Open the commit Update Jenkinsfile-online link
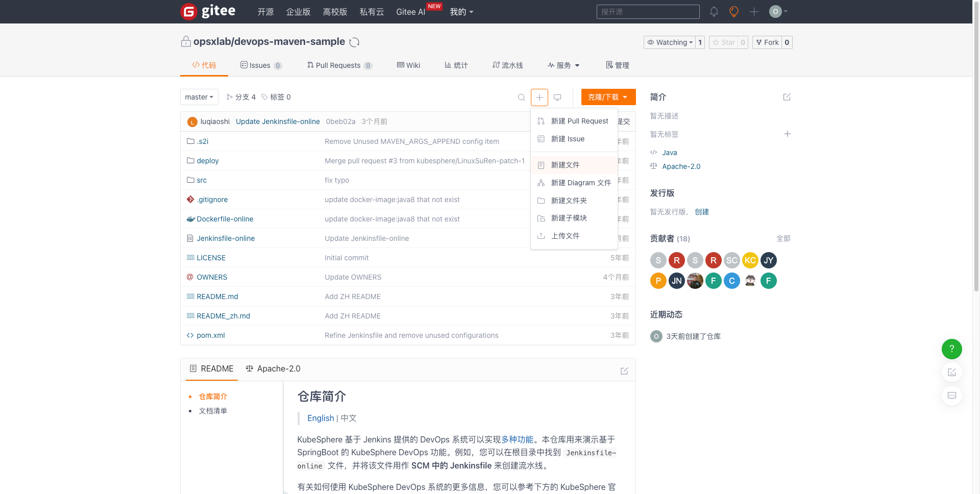 coord(278,121)
